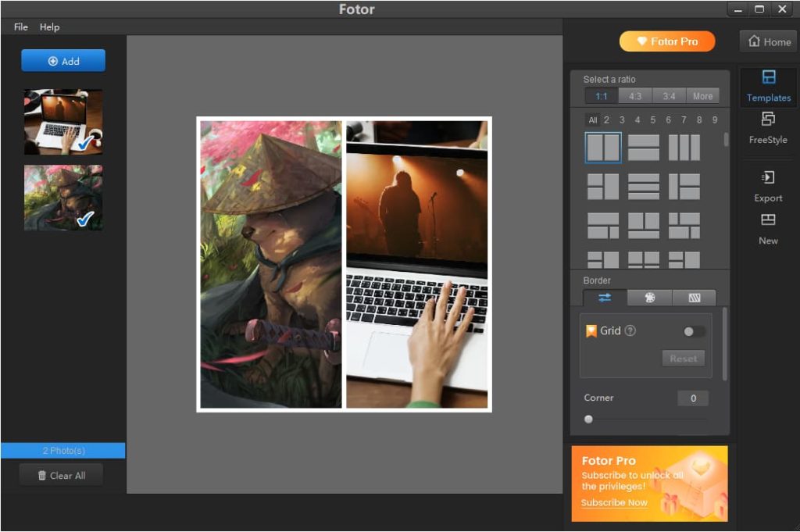Select the three stacked rows template
The height and width of the screenshot is (532, 800).
pyautogui.click(x=644, y=187)
